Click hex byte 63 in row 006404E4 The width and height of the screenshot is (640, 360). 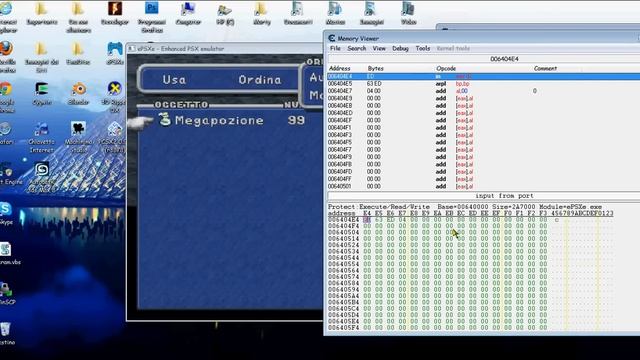pos(379,220)
